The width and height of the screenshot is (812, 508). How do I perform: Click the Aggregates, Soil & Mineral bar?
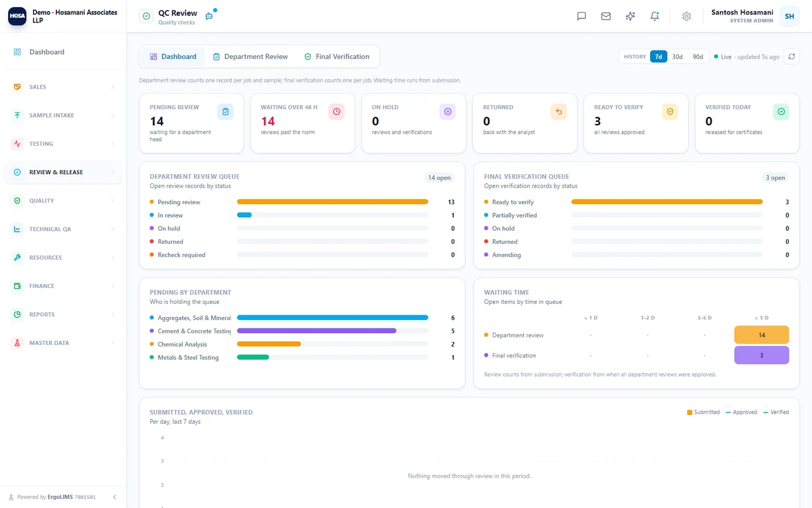(x=332, y=318)
